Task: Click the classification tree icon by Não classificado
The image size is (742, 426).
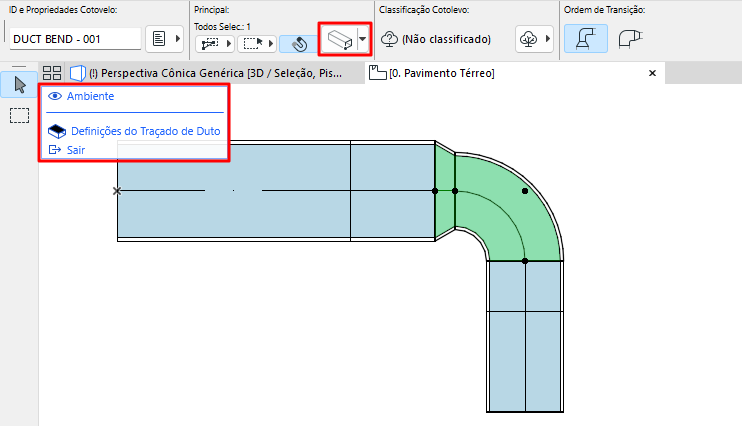Action: (x=389, y=39)
